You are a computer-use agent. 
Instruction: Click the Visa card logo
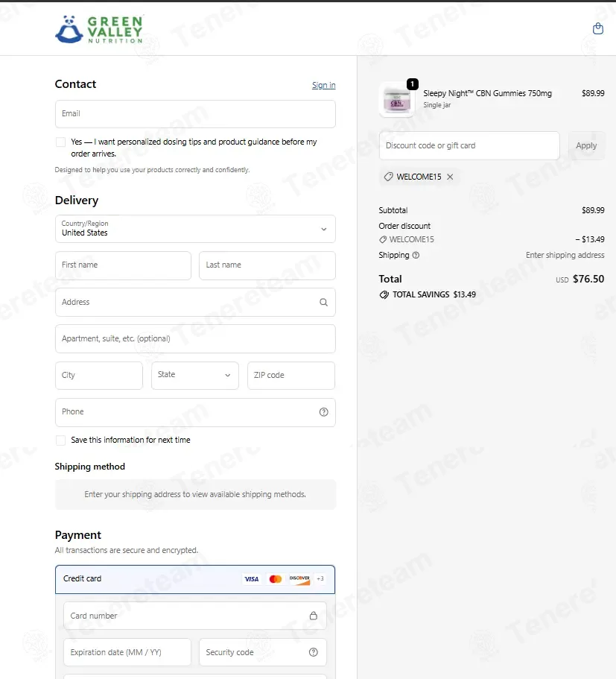tap(252, 579)
